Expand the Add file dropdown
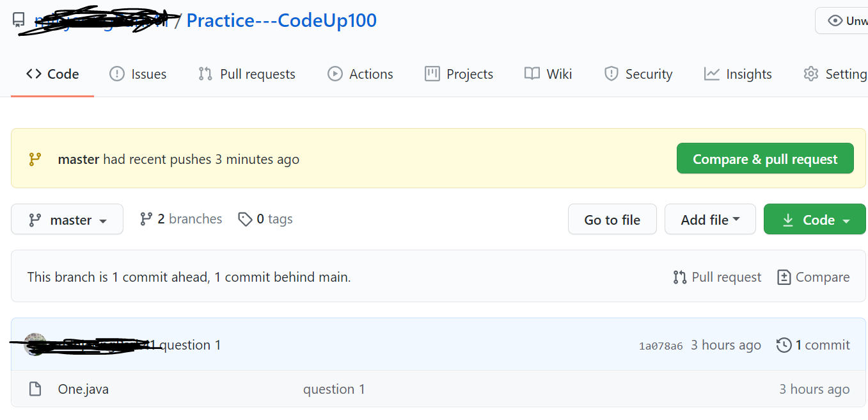This screenshot has height=420, width=868. 710,220
